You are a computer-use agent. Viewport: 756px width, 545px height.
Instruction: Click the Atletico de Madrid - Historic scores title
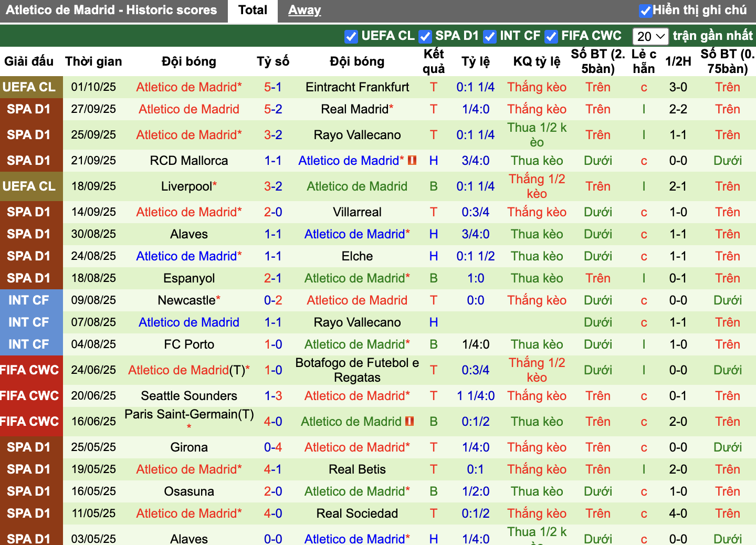[x=111, y=11]
